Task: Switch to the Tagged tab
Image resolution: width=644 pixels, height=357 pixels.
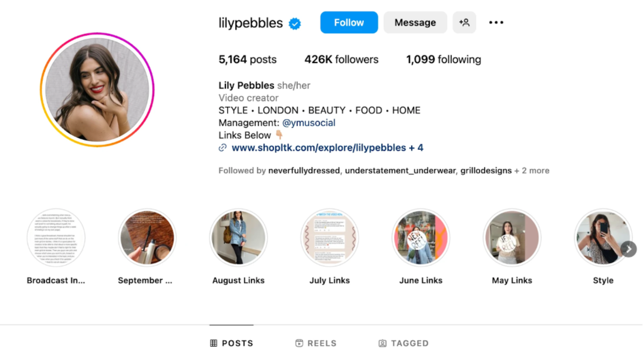Action: (403, 343)
